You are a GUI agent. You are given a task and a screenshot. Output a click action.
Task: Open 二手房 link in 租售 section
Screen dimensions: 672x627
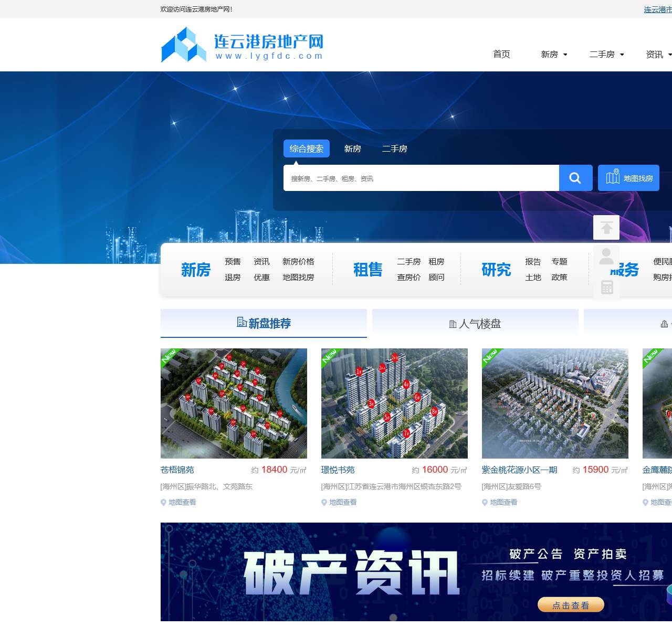(409, 261)
